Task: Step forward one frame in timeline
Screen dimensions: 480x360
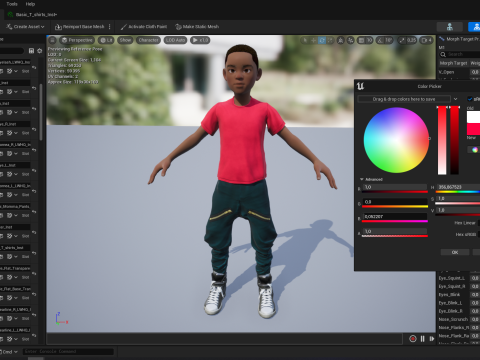Action: coord(432,339)
